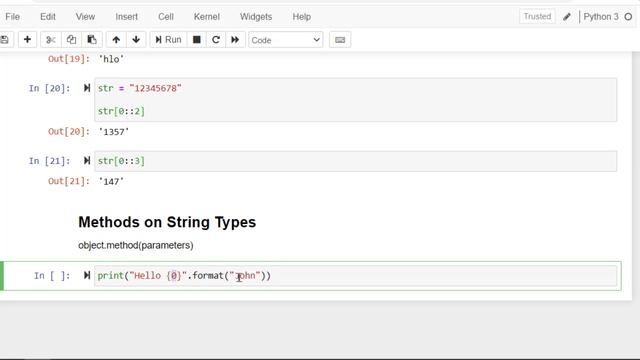This screenshot has width=640, height=360.
Task: Save notebook with the floppy disk icon
Action: pyautogui.click(x=5, y=40)
